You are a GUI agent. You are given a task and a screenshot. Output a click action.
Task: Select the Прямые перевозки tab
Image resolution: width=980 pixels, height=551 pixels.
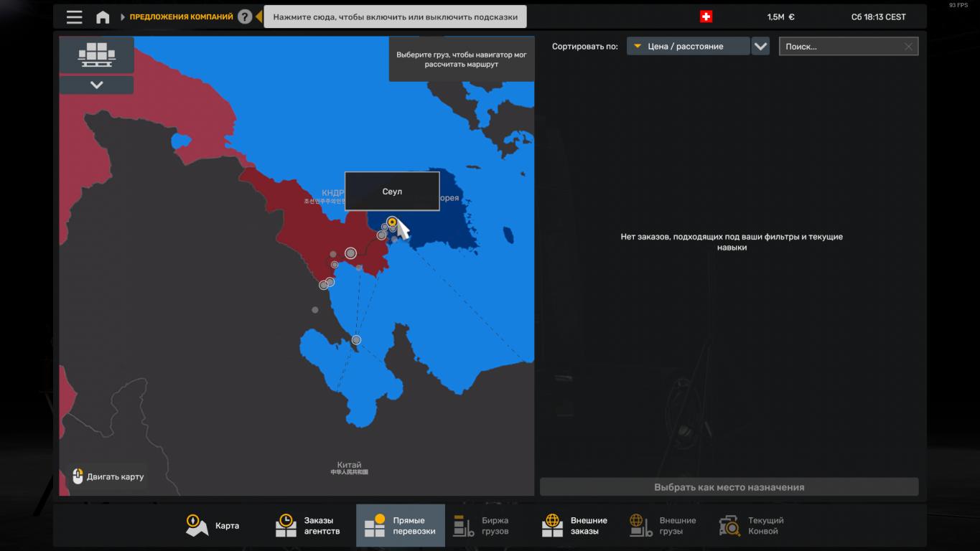400,526
